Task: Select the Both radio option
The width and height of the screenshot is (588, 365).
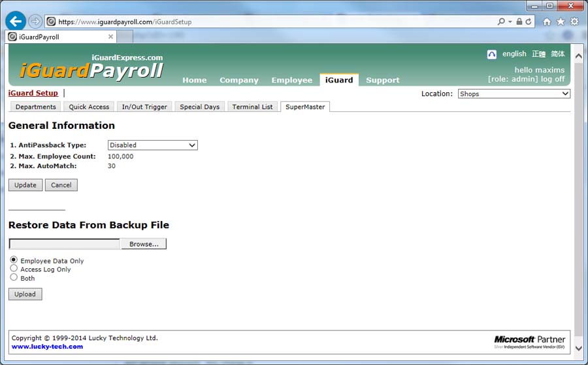Action: click(14, 277)
